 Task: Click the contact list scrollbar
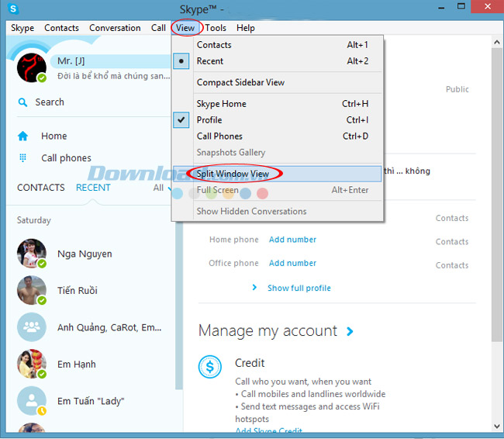[x=179, y=306]
